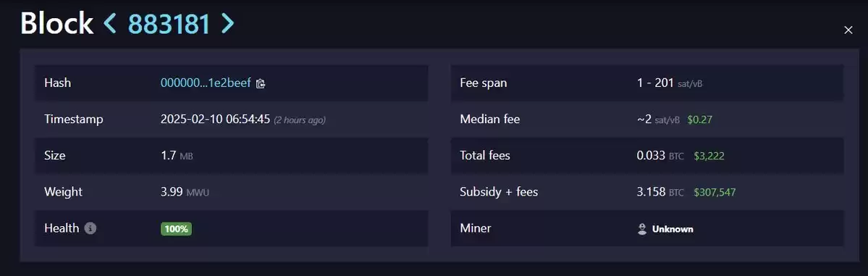
Task: Click the 3.99 MWU weight value
Action: pos(185,192)
